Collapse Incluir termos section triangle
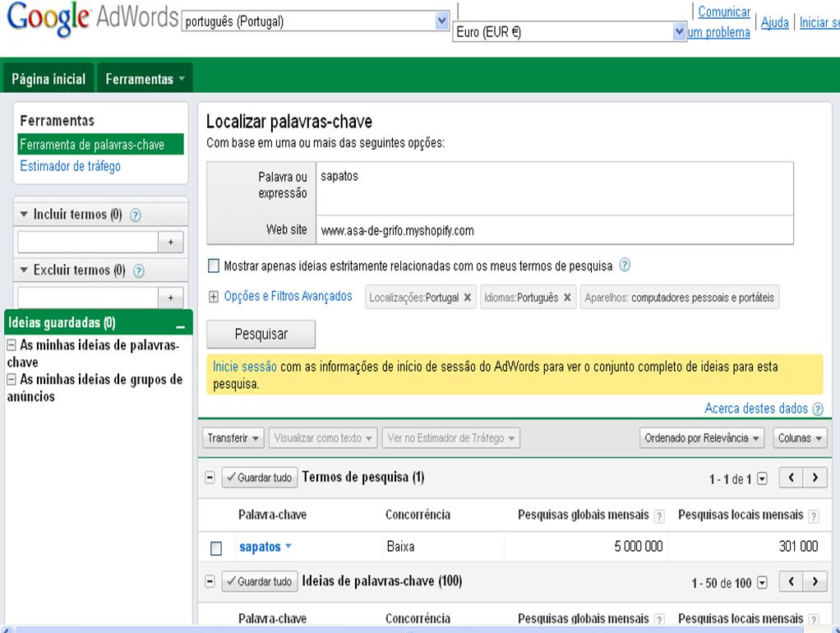This screenshot has width=840, height=633. pos(24,214)
